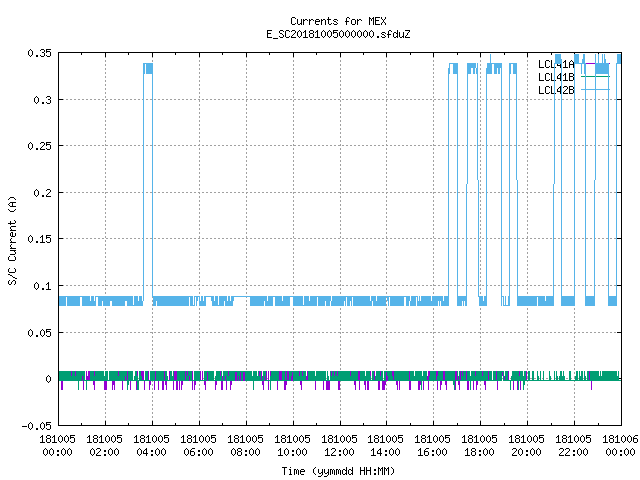Click the 0.3 y-axis tick label
The width and height of the screenshot is (640, 480).
point(43,100)
